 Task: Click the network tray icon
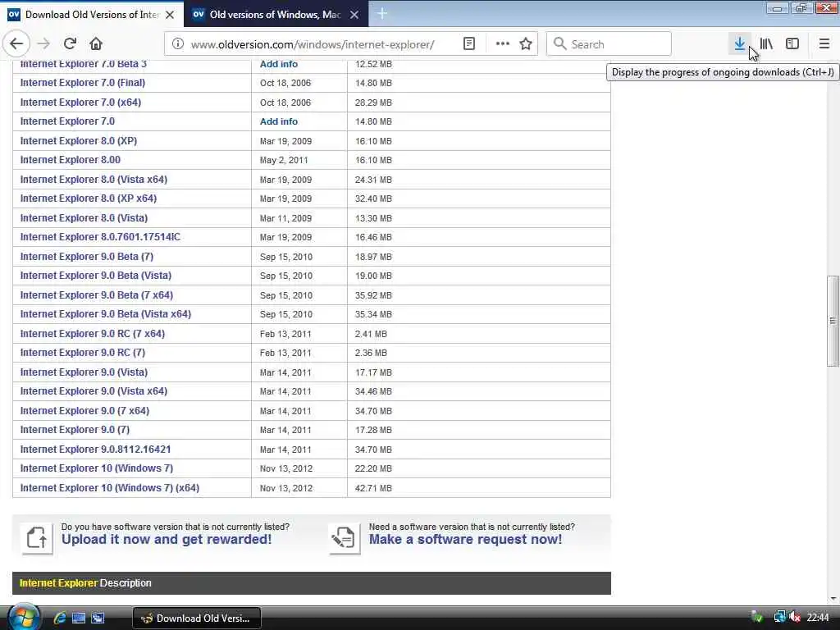click(779, 618)
